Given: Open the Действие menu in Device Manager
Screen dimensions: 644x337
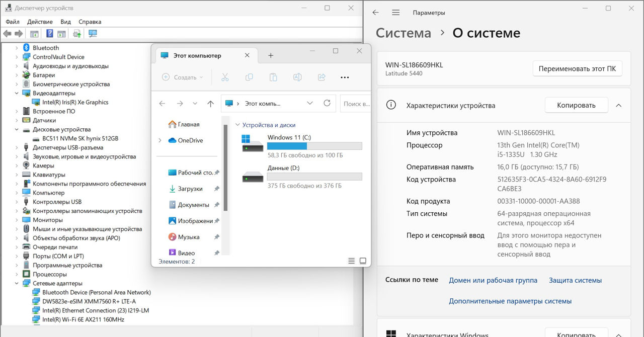Looking at the screenshot, I should coord(40,22).
